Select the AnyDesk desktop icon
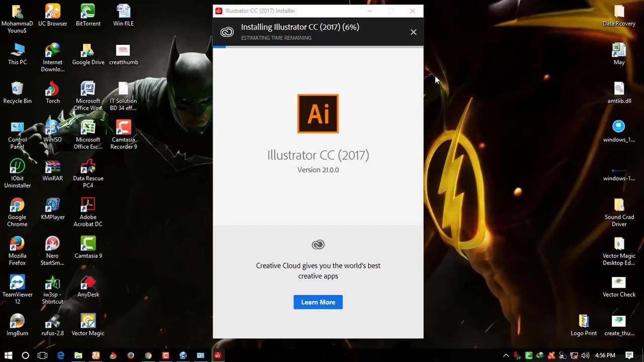The height and width of the screenshot is (362, 644). pos(88,287)
